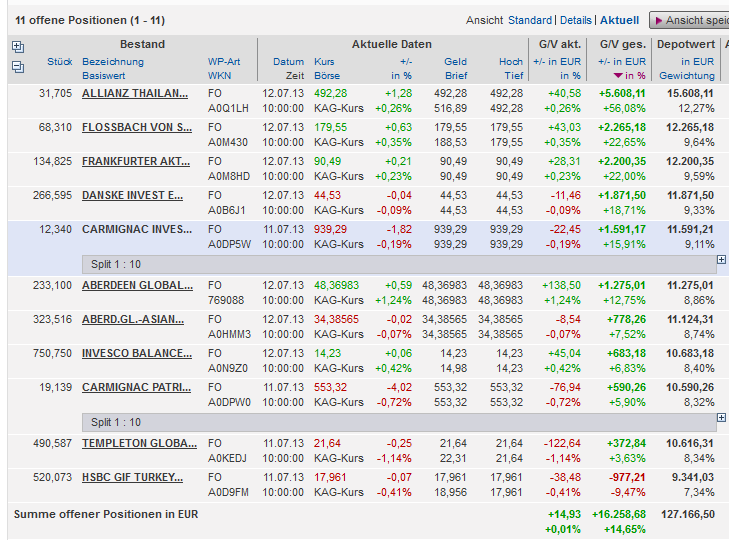This screenshot has height=540, width=729.
Task: Sort by the Gewichtung column header
Action: (687, 76)
